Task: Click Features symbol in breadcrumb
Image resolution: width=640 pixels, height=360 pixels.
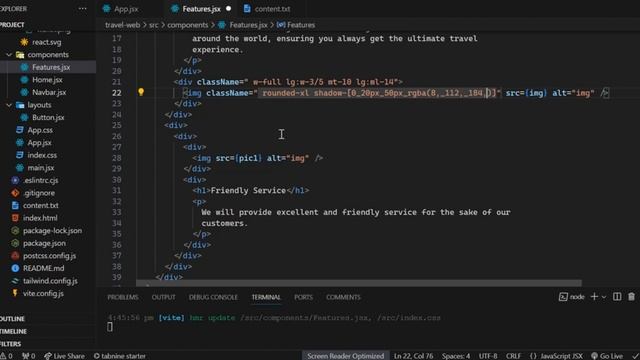Action: (301, 25)
